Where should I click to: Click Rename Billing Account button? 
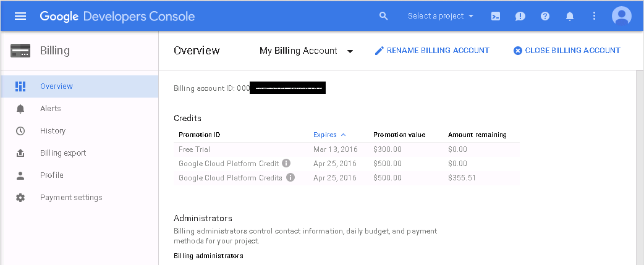[x=432, y=51]
